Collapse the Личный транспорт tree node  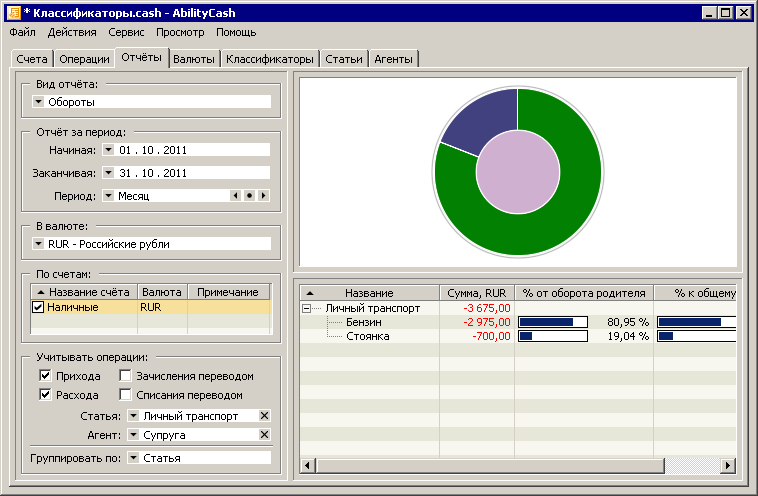[306, 309]
